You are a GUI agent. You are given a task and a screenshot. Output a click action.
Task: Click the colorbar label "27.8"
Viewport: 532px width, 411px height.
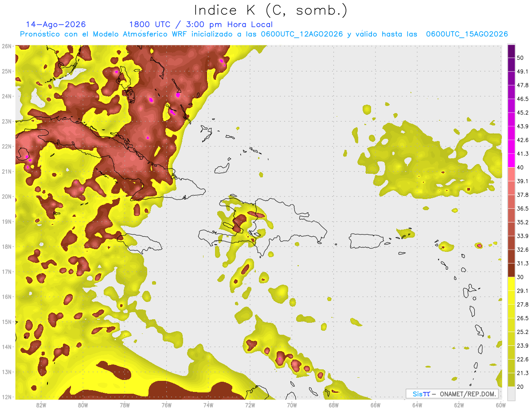coord(523,304)
